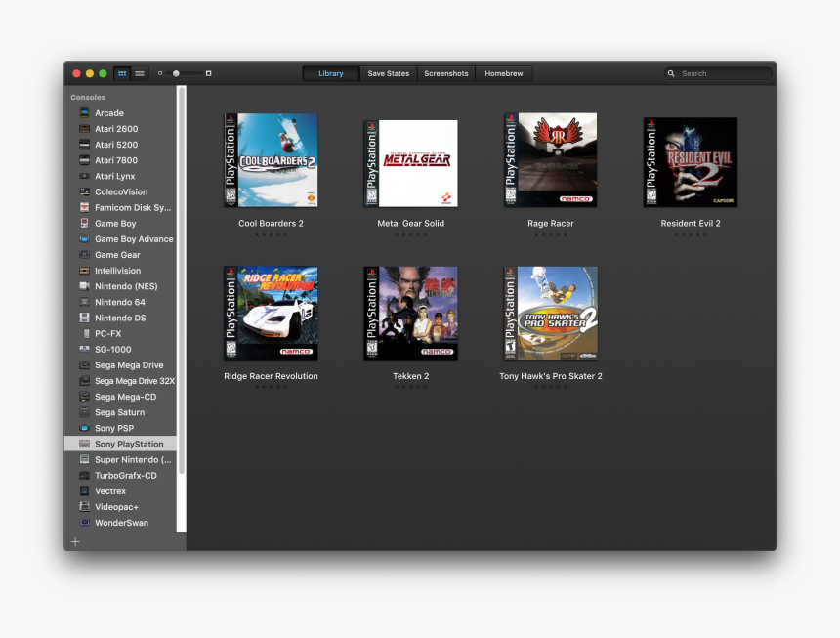The width and height of the screenshot is (840, 638).
Task: Click the TurboGrafx-CD console icon
Action: (x=84, y=475)
